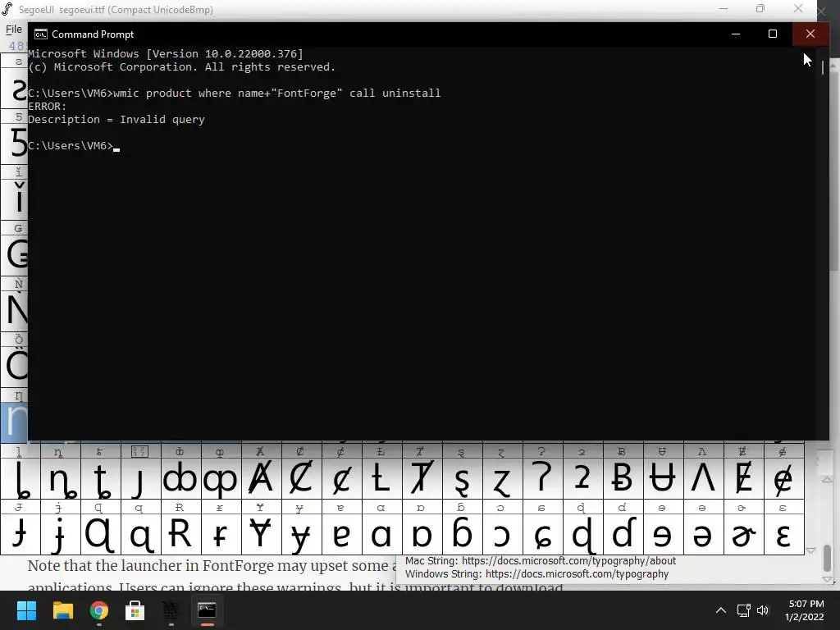
Task: Click FontForge title bar quill icon
Action: click(x=7, y=9)
